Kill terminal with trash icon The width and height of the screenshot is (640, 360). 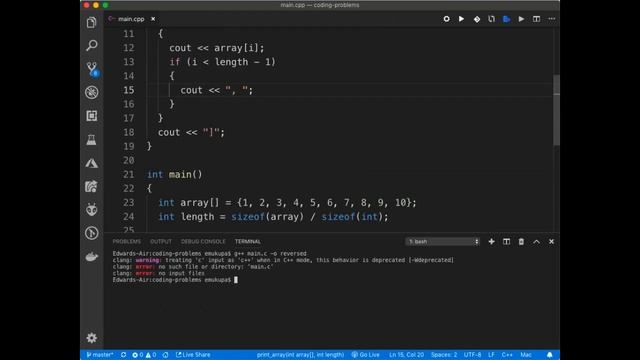pyautogui.click(x=521, y=242)
